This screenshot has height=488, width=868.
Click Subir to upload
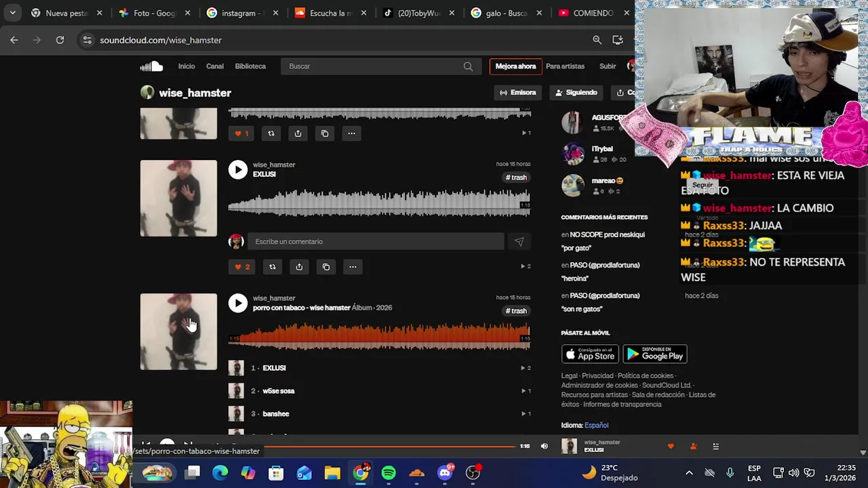coord(608,66)
